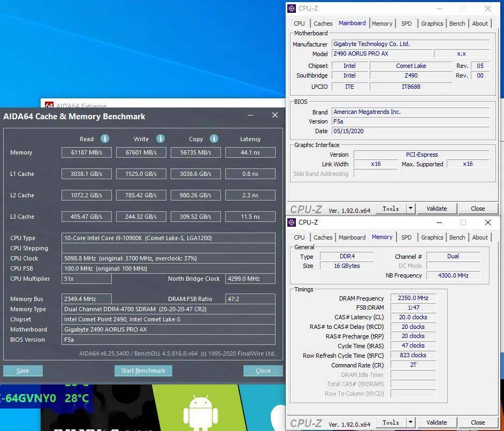Open the Tools dropdown arrow in top CPU-Z
Image resolution: width=504 pixels, height=431 pixels.
[x=410, y=209]
